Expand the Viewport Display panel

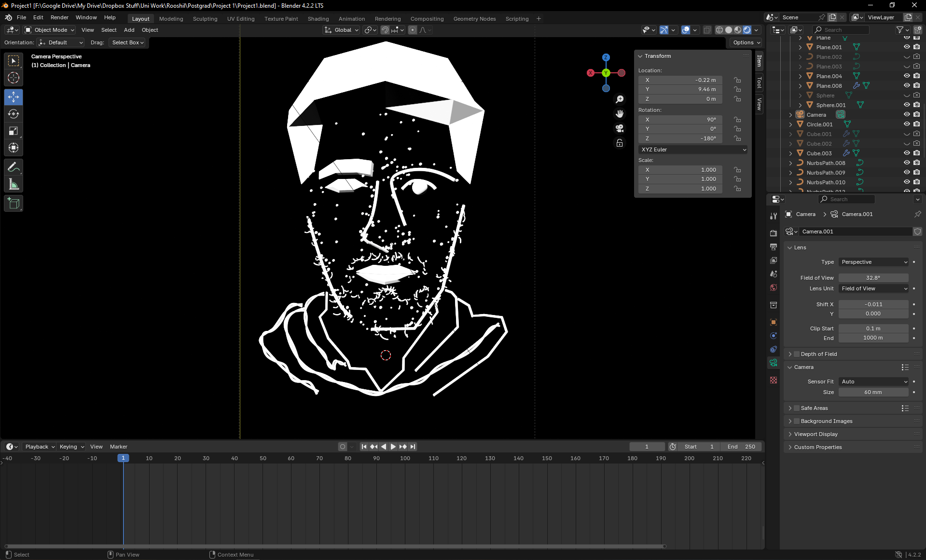815,434
